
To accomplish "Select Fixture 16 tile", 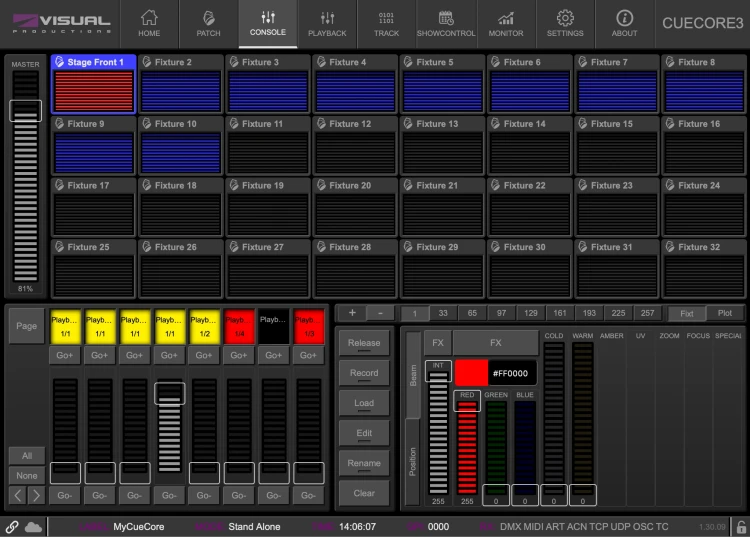I will [x=704, y=146].
